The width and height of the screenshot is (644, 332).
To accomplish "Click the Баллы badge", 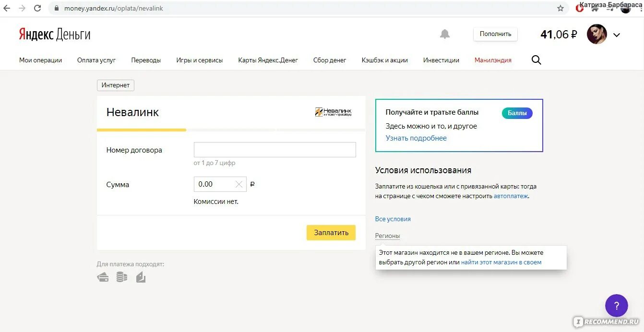I will coord(517,113).
